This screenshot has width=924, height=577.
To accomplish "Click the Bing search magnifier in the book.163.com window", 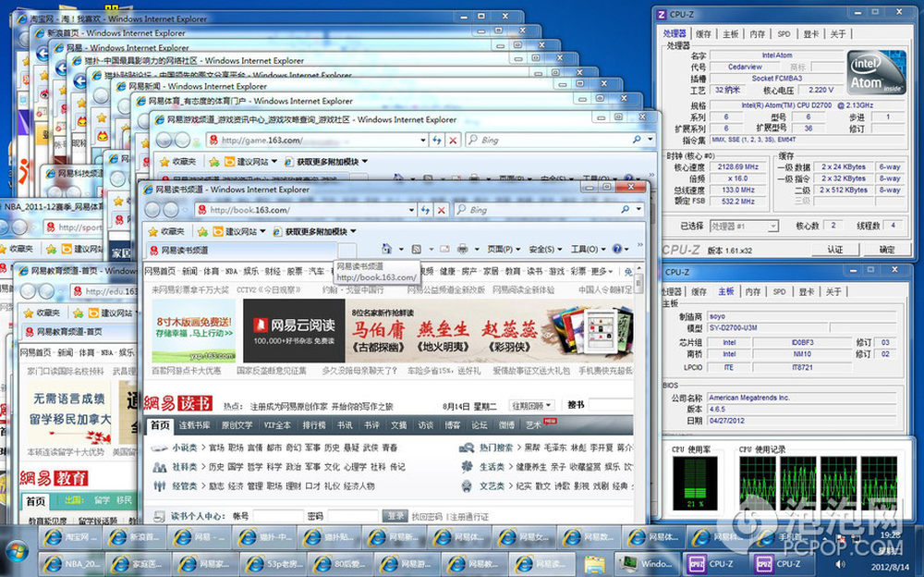I will click(x=625, y=210).
